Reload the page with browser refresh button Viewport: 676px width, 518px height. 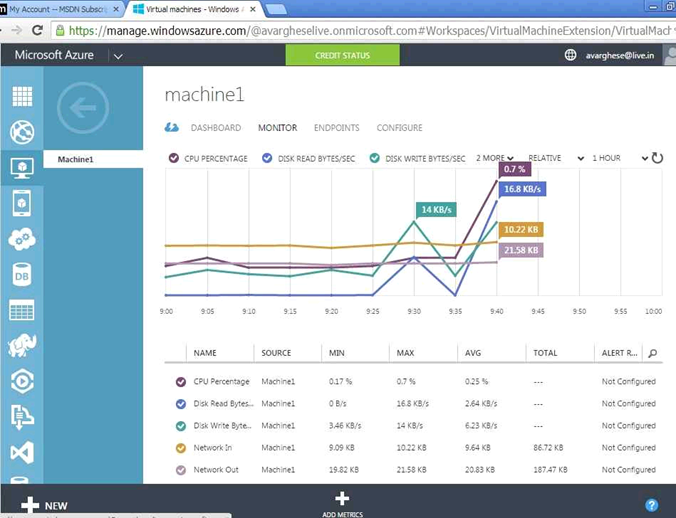(38, 30)
